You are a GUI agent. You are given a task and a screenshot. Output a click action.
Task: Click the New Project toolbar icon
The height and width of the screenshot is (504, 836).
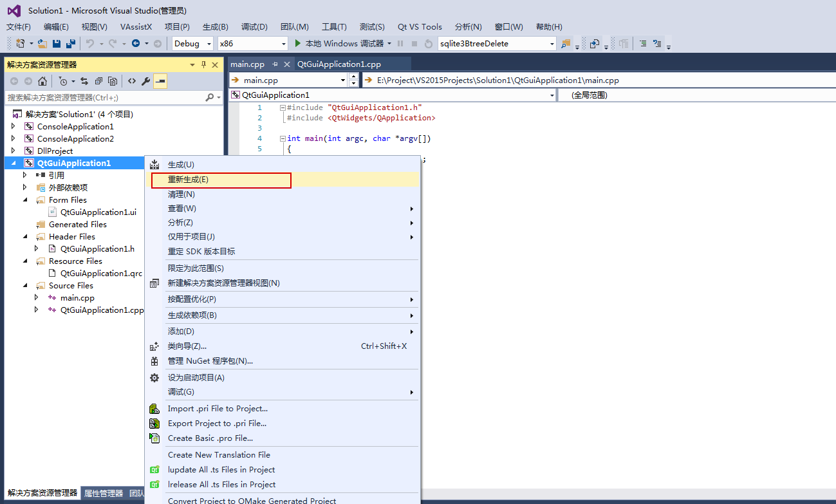pyautogui.click(x=21, y=43)
